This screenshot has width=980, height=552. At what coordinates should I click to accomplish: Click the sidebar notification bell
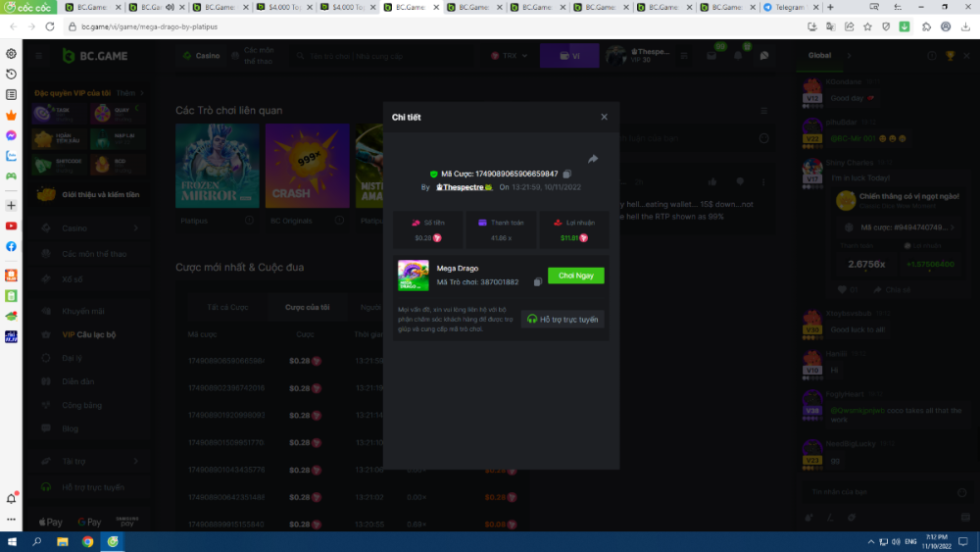[11, 499]
